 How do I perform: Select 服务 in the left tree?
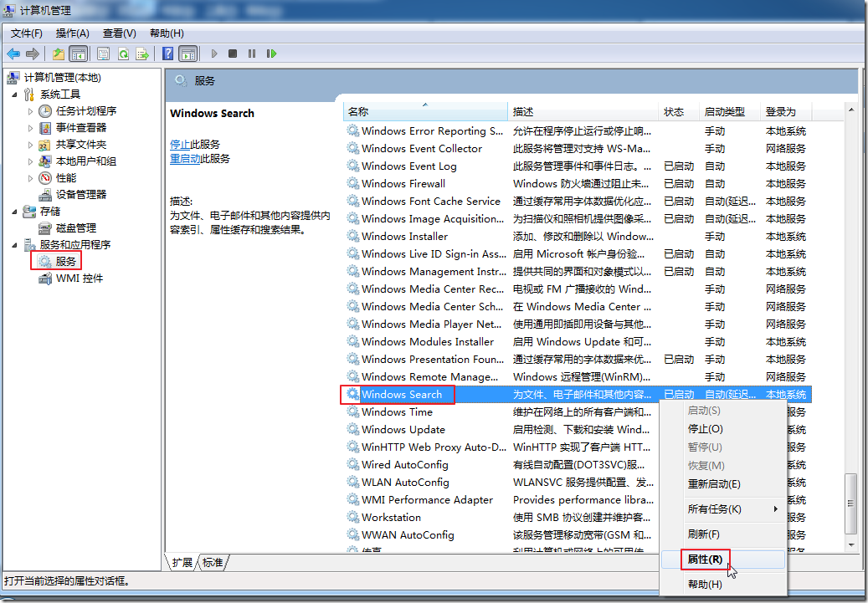(65, 261)
